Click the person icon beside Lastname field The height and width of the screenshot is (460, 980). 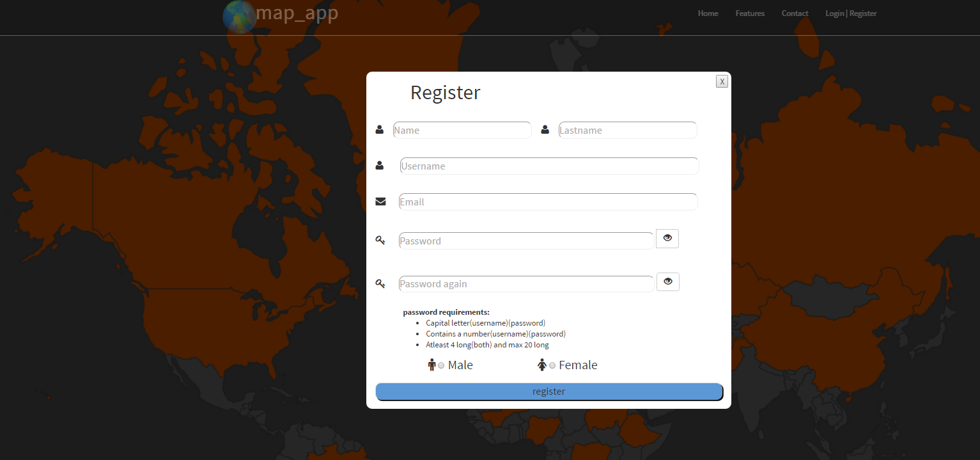545,130
